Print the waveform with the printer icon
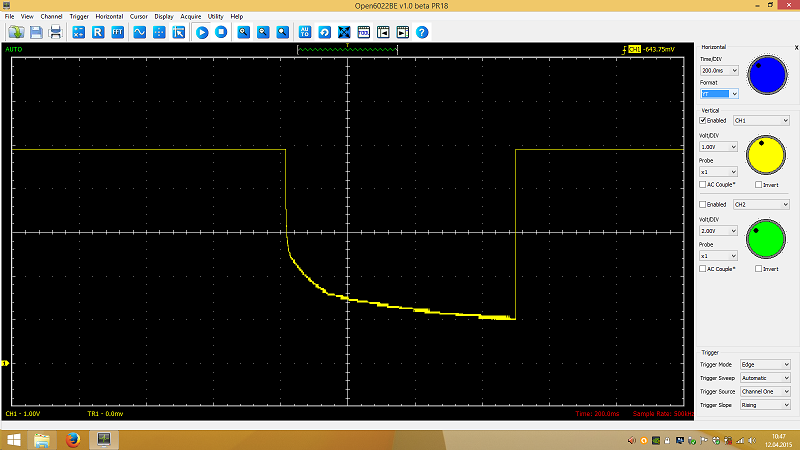The width and height of the screenshot is (800, 450). coord(55,32)
